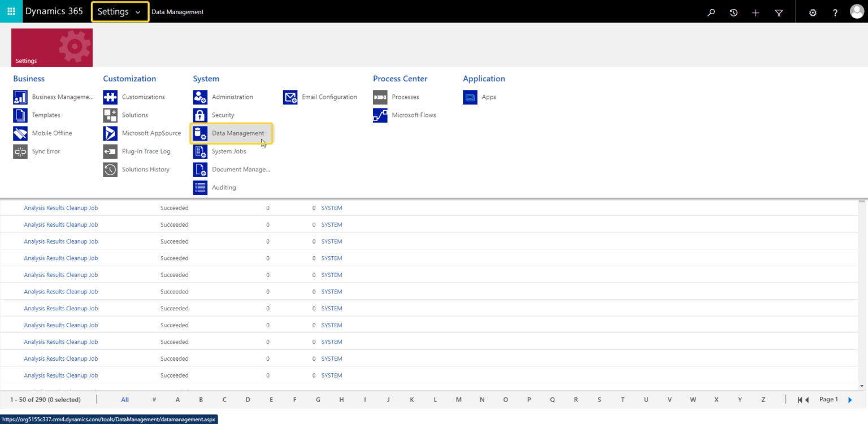Open the Dynamics 365 app launcher waffle
Viewport: 868px width, 424px height.
click(11, 11)
